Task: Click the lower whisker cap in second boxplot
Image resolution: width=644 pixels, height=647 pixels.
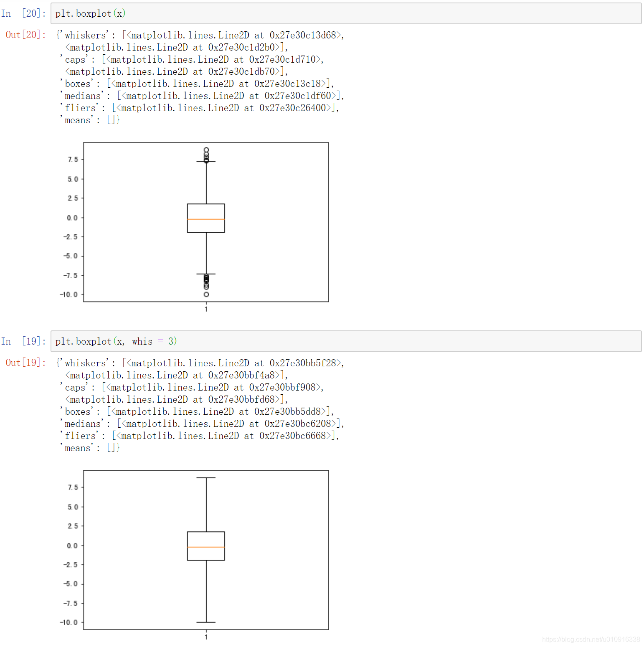Action: pos(206,622)
